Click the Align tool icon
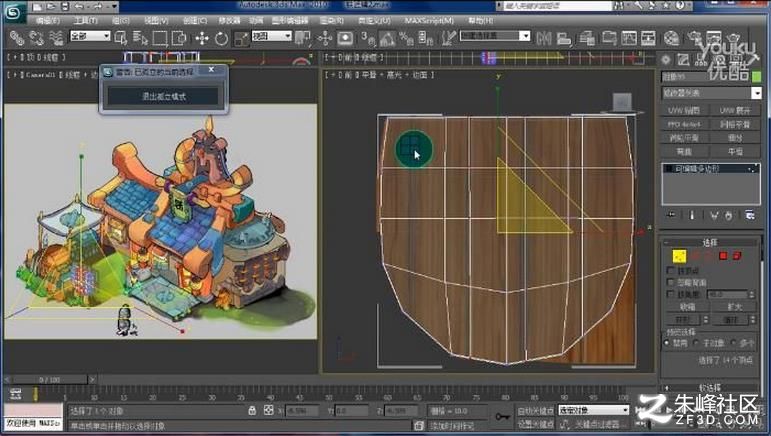Viewport: 771px width, 436px height. click(563, 38)
